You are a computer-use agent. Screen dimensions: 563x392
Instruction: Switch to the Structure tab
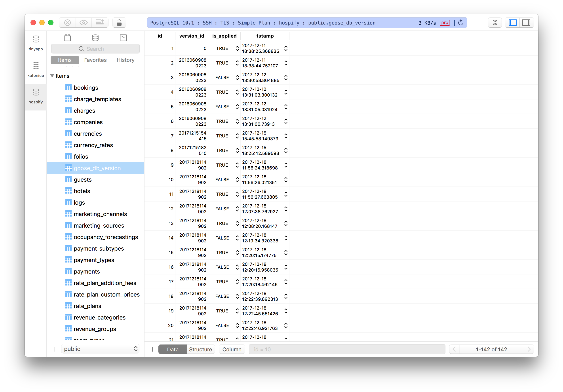(200, 349)
